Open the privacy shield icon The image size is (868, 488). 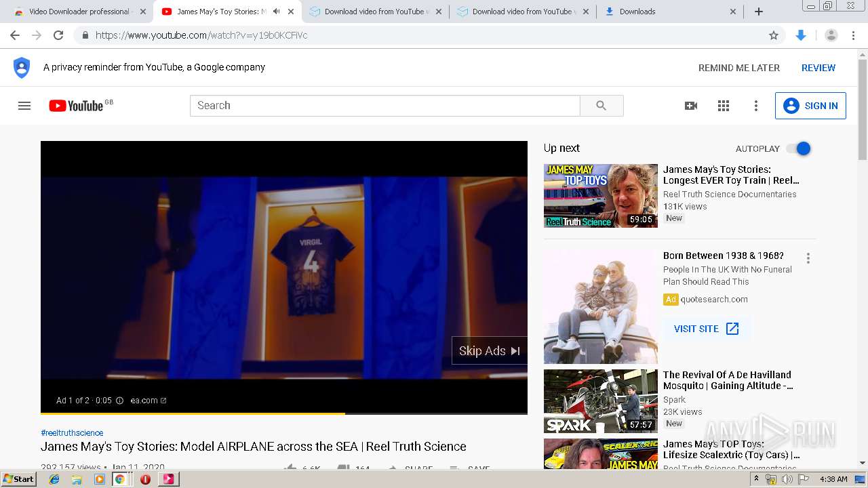pos(22,68)
